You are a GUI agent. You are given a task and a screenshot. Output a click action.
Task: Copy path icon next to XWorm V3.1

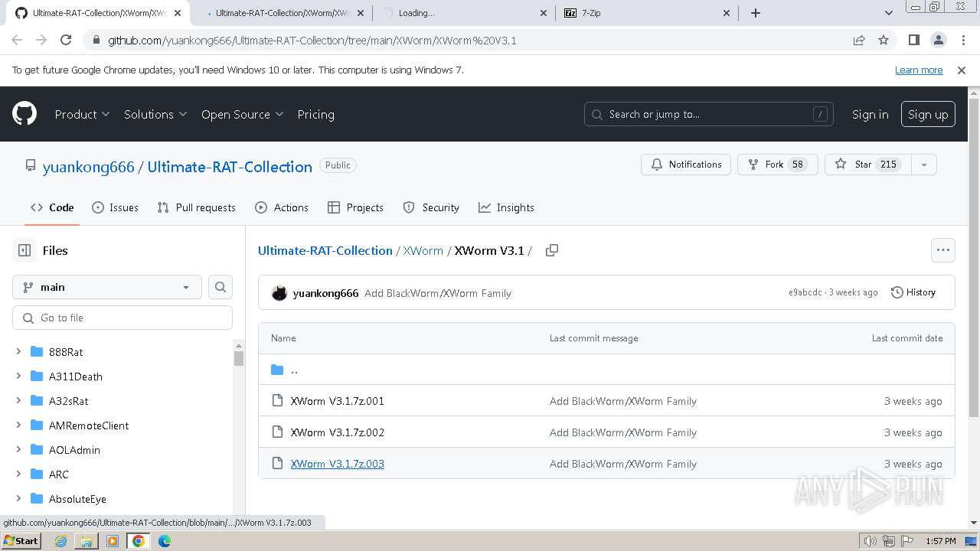click(x=551, y=250)
